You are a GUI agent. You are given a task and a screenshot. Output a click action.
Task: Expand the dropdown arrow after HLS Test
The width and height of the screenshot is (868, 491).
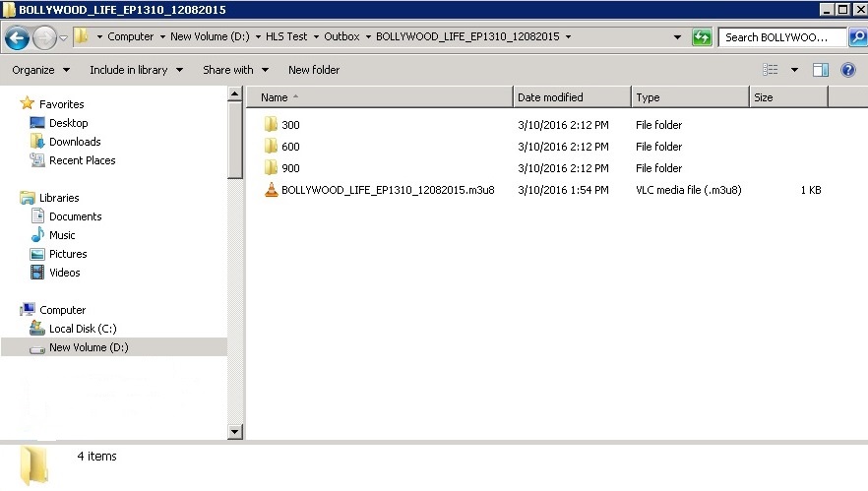(316, 37)
